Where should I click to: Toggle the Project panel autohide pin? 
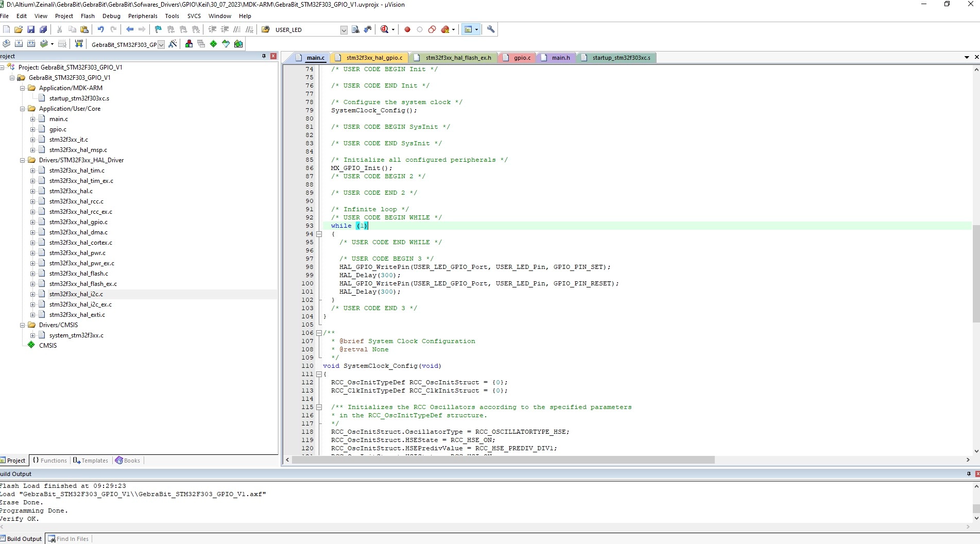pos(264,56)
